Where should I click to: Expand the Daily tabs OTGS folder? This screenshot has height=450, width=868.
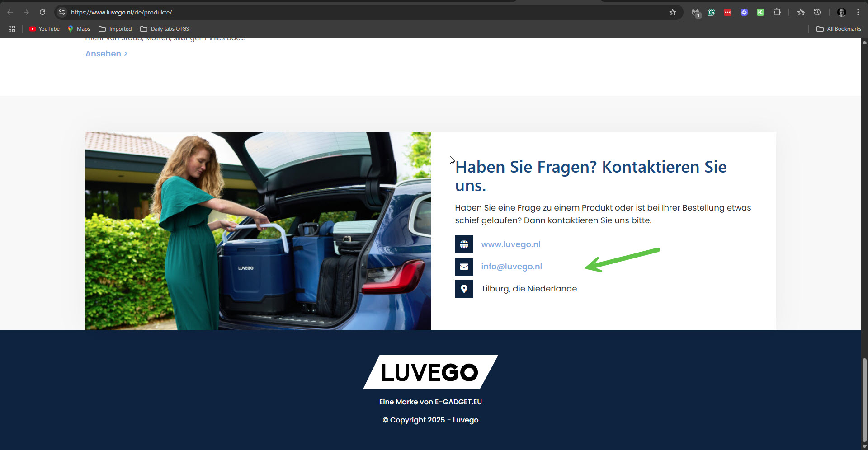click(165, 29)
